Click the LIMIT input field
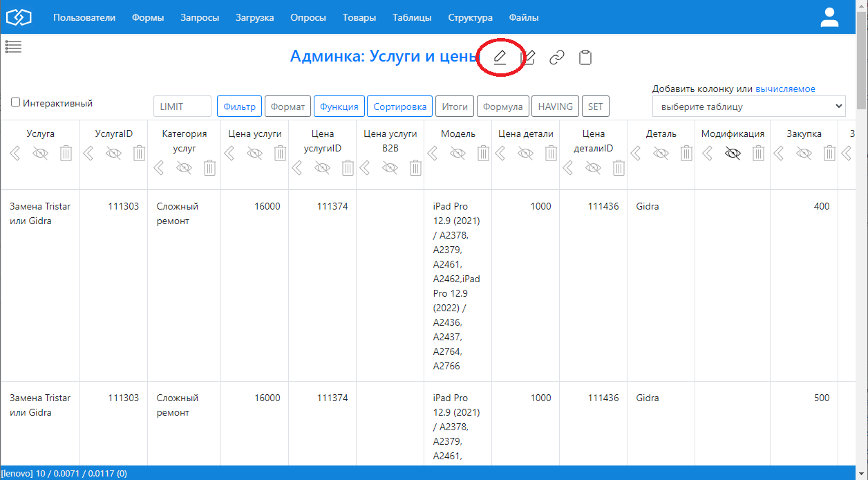 pos(182,107)
